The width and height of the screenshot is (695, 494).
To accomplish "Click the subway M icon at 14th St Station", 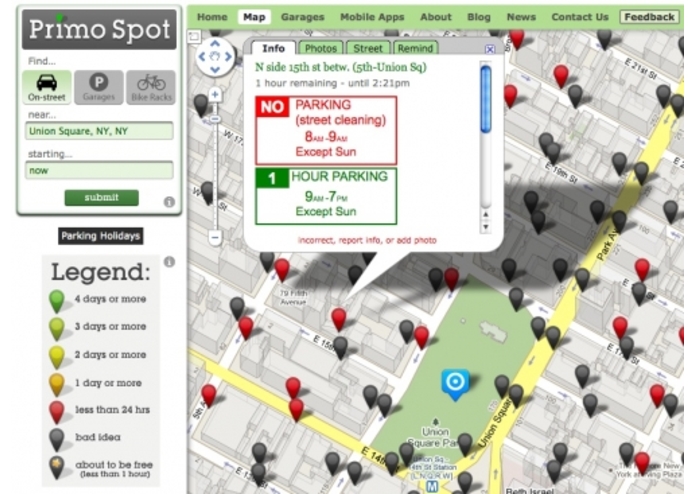I will pyautogui.click(x=432, y=486).
